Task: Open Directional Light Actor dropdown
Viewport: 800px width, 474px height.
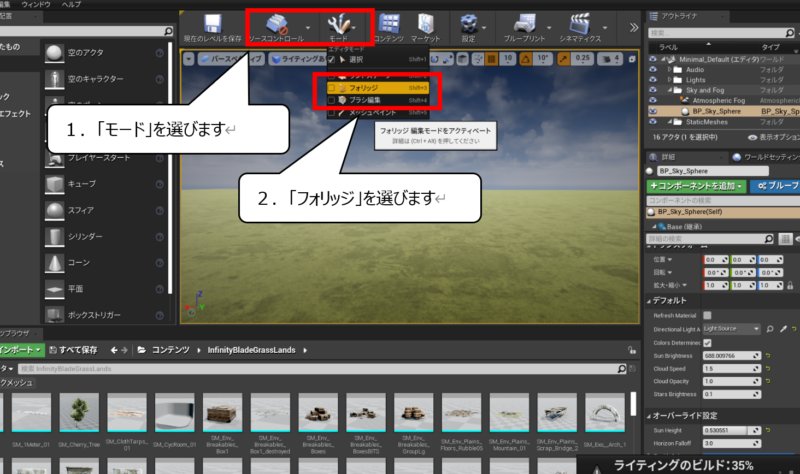Action: point(732,329)
